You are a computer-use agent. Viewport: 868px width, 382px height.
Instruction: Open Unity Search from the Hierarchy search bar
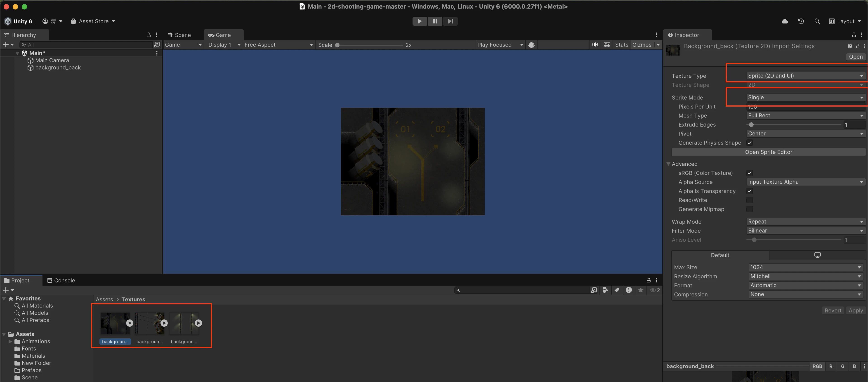point(157,45)
